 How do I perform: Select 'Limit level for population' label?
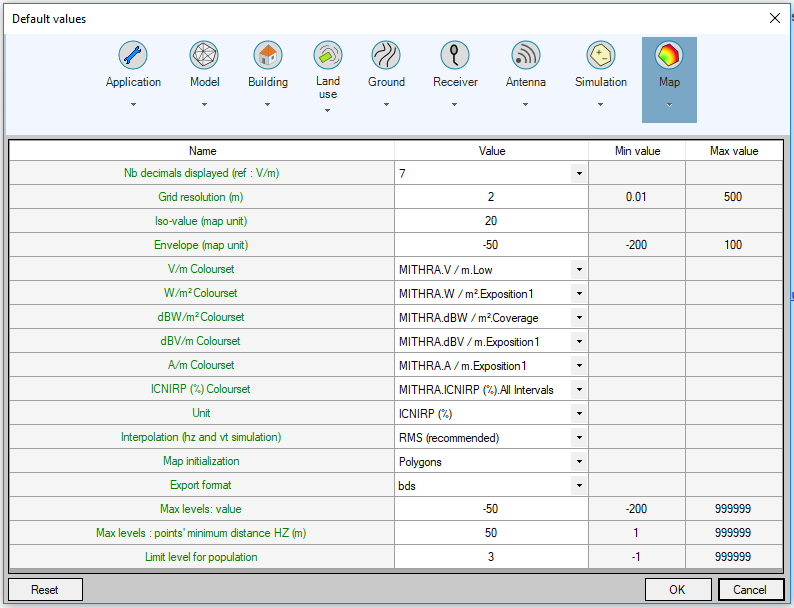pos(201,557)
